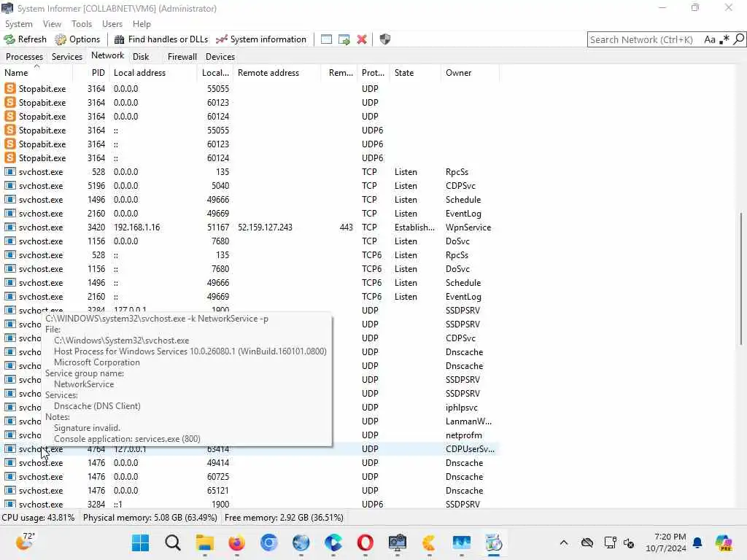The width and height of the screenshot is (747, 560).
Task: Click the muted volume tray icon
Action: (629, 542)
